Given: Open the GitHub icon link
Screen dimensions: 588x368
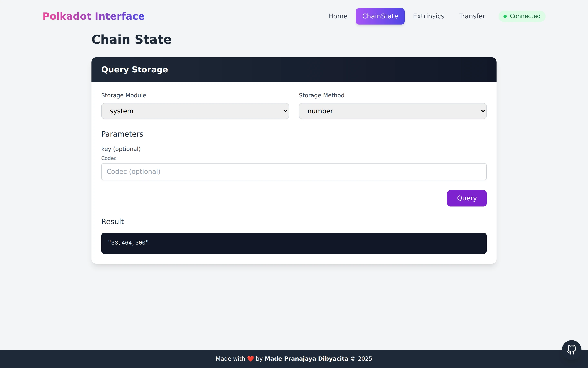Looking at the screenshot, I should (x=571, y=350).
